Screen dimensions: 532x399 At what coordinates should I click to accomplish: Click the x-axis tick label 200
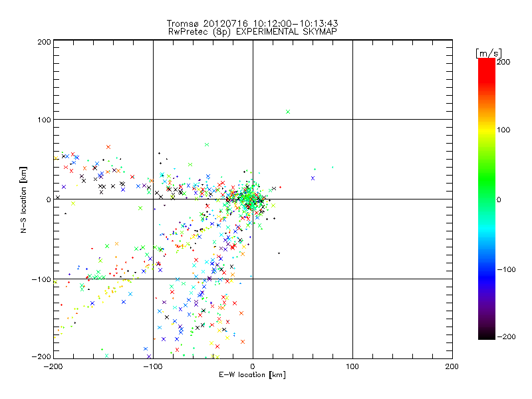(452, 366)
